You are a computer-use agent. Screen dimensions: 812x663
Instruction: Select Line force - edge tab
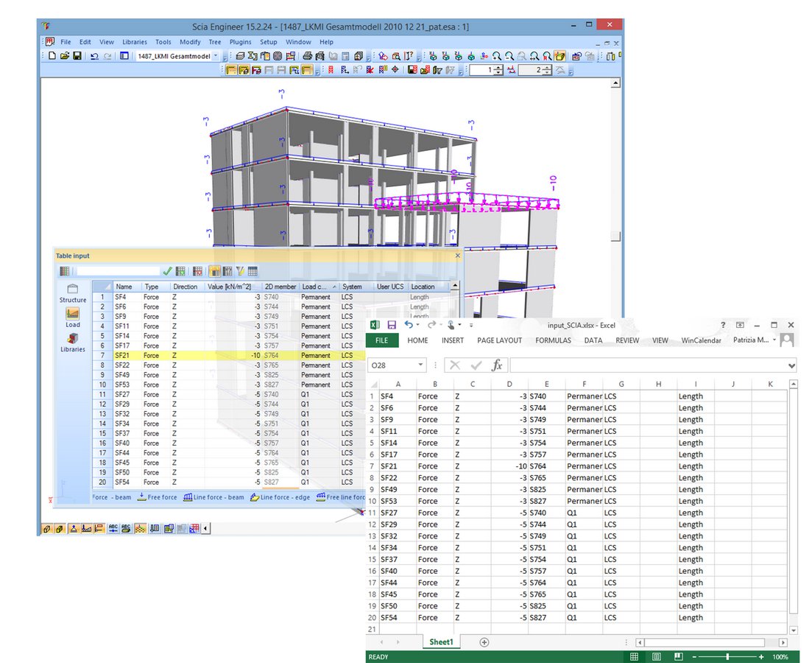pos(280,497)
